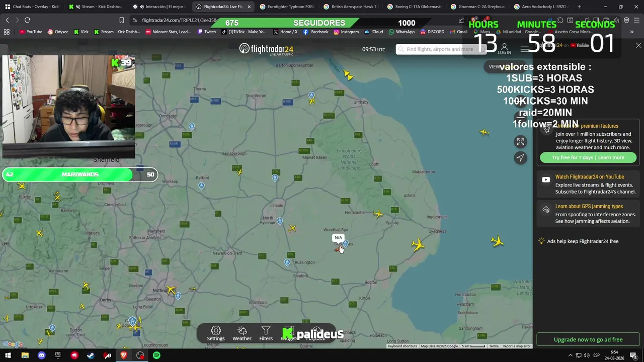Open Valorant Stats bookmark

tap(168, 32)
